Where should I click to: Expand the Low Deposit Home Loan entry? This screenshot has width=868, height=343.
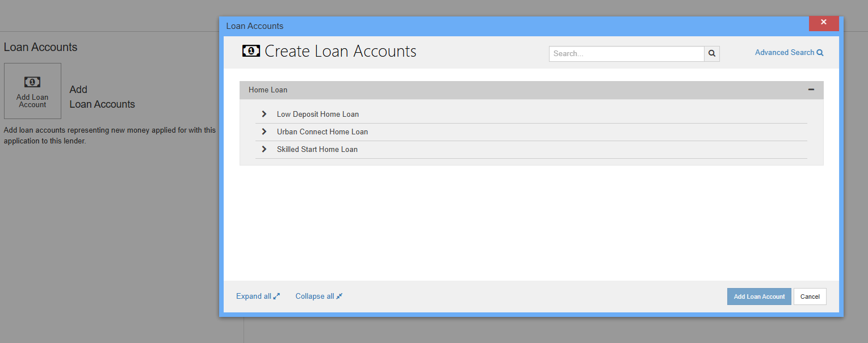click(x=263, y=114)
